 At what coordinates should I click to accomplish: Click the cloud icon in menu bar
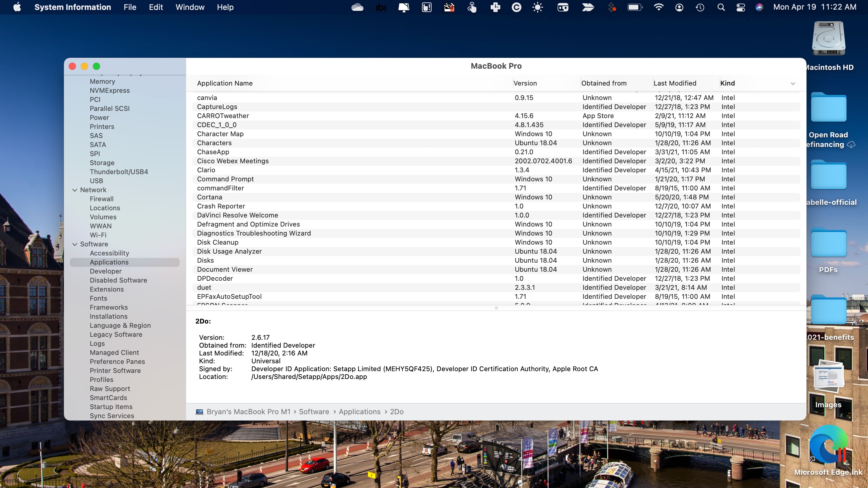[357, 7]
